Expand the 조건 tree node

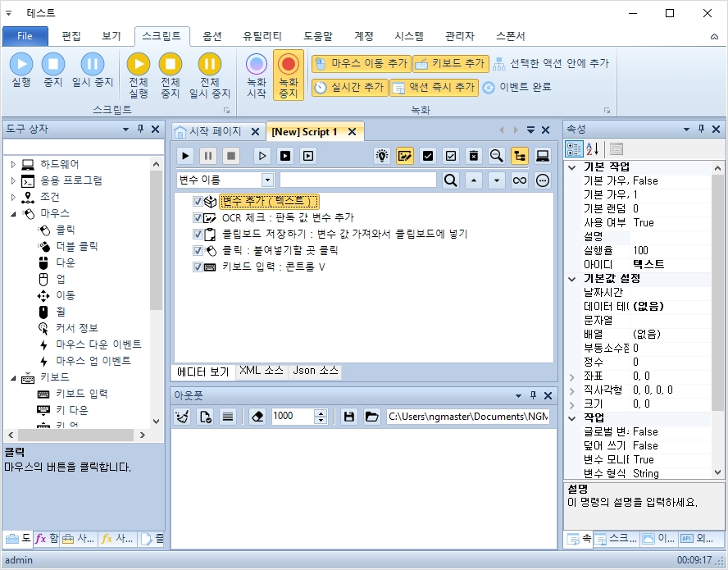click(x=13, y=197)
